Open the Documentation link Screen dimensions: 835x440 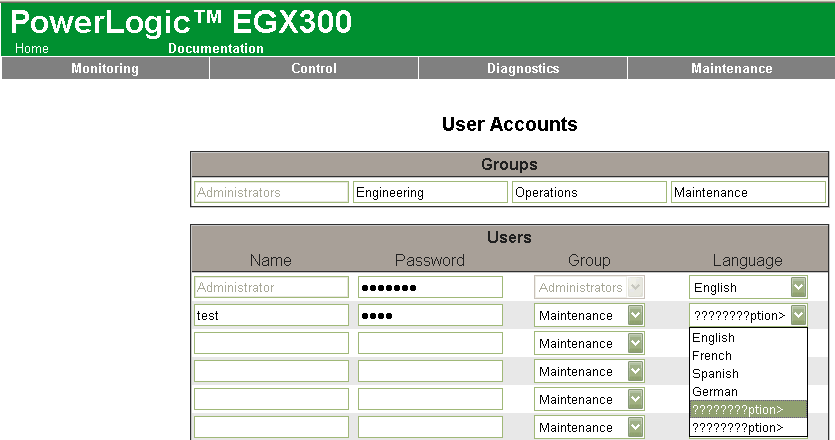point(216,48)
